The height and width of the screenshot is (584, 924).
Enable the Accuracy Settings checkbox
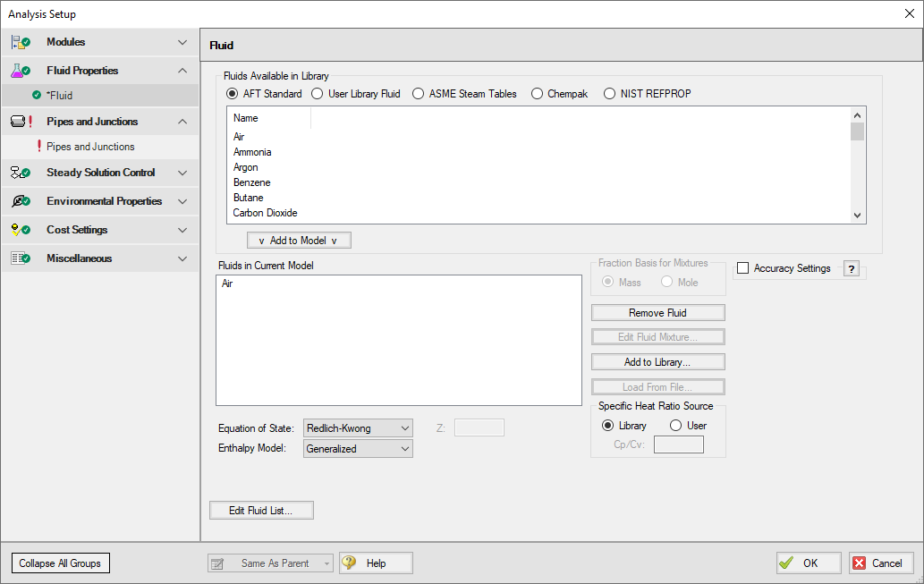point(742,268)
